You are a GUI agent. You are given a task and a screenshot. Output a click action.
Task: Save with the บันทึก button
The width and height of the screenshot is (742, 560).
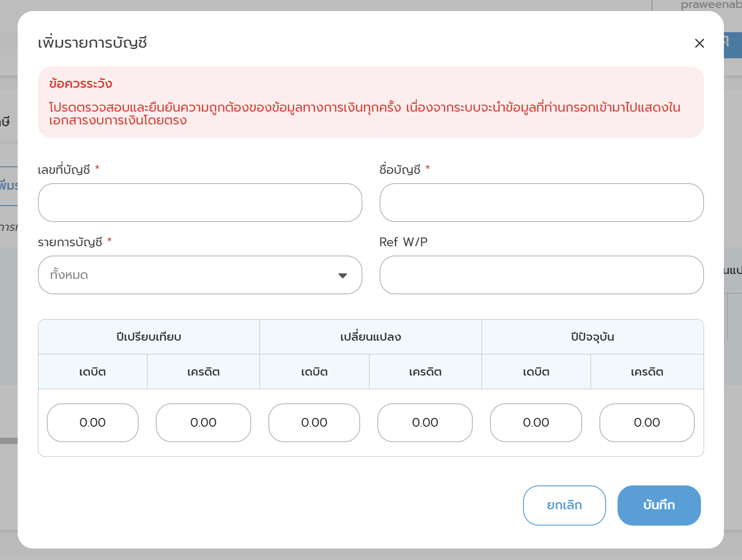tap(659, 505)
